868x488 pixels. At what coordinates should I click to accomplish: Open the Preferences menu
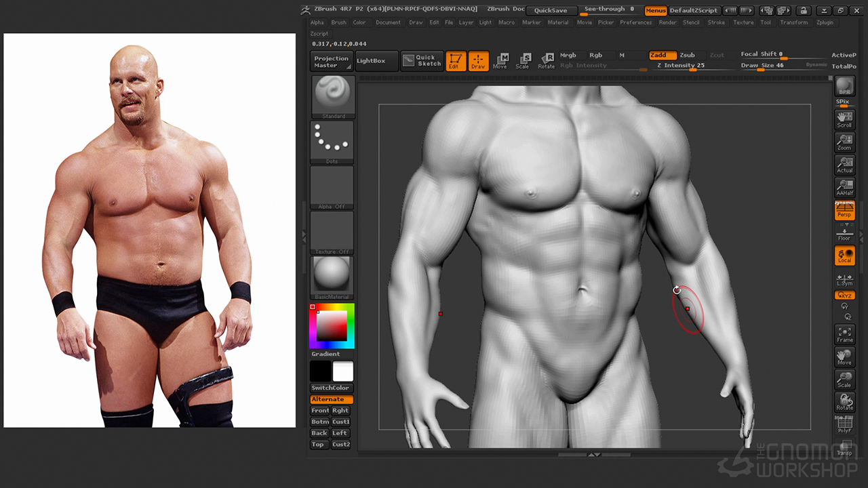click(635, 22)
